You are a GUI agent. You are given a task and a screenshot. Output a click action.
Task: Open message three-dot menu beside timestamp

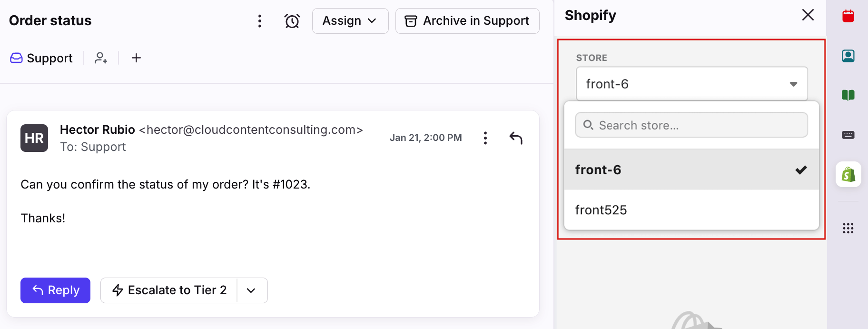[485, 138]
